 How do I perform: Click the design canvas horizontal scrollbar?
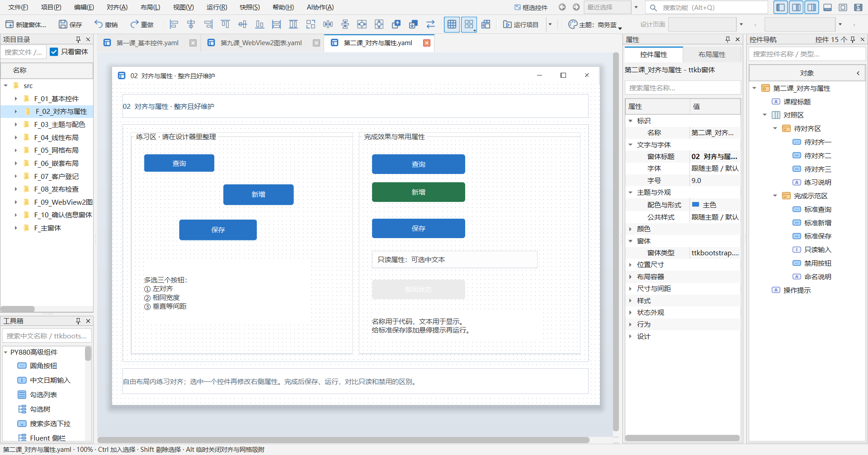(x=344, y=440)
